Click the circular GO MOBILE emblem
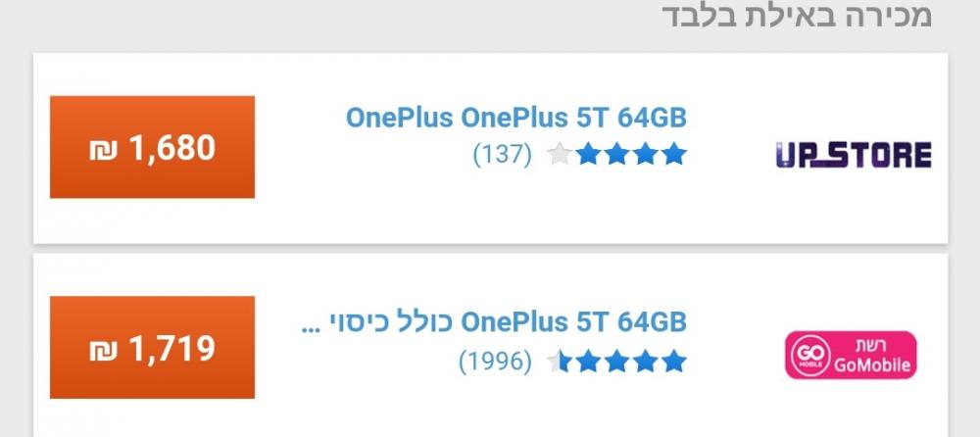The height and width of the screenshot is (437, 980). coord(810,355)
